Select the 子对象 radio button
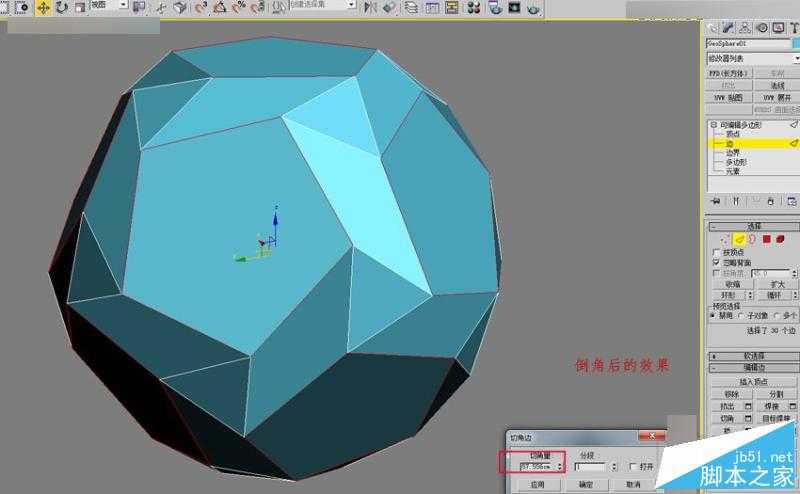Screen dimensions: 800x494 pos(741,316)
